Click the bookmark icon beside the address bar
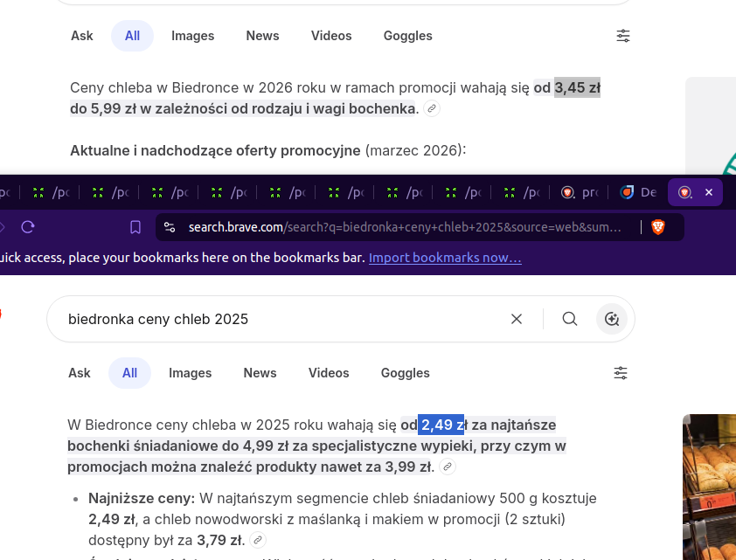 click(x=135, y=227)
